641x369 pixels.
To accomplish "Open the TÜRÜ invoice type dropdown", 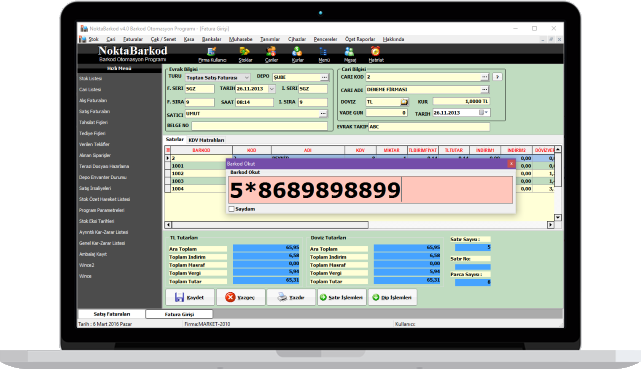I will 247,77.
